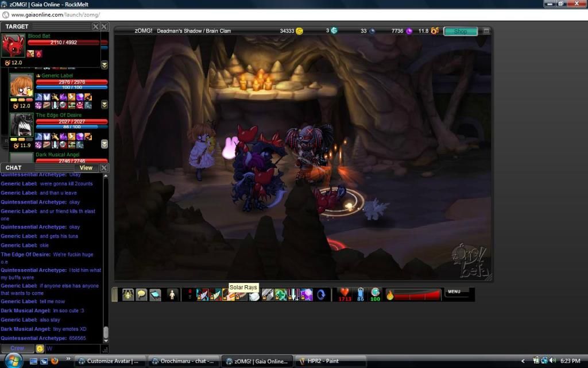Screen dimensions: 588x368
Task: Click the purple orb icon beside 7736
Action: click(x=409, y=31)
